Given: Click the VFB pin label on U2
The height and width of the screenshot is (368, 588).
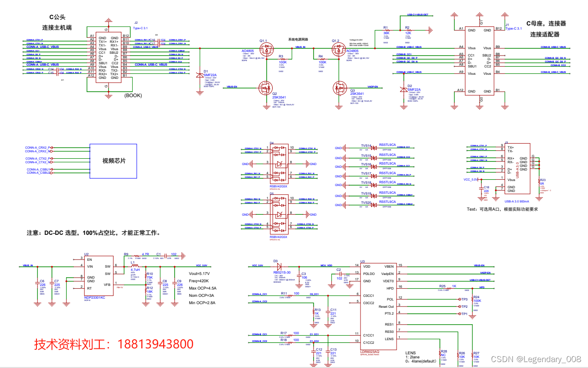Looking at the screenshot, I should click(107, 285).
